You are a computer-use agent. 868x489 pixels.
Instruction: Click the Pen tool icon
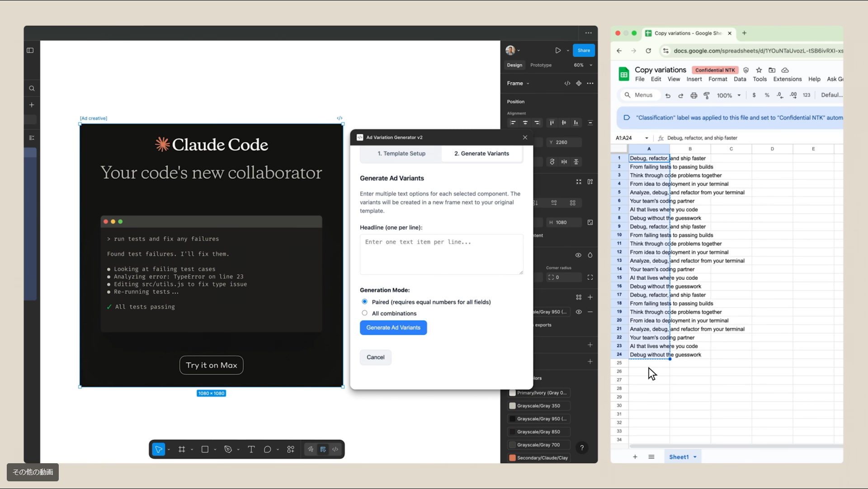(x=228, y=449)
